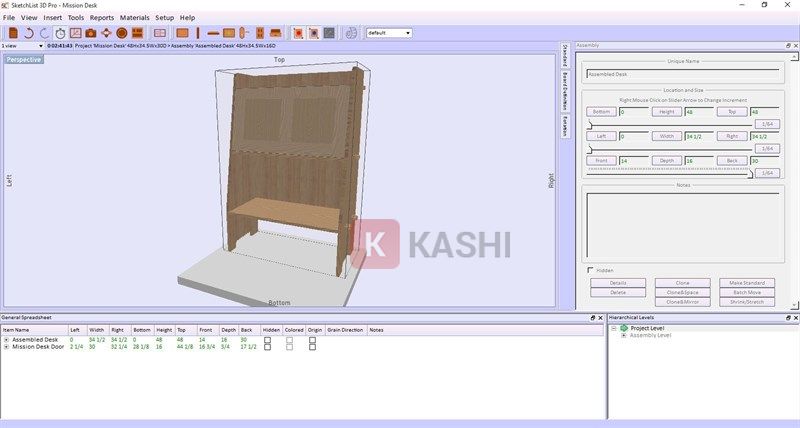
Task: Click the grayed Redo arrow icon
Action: coord(44,33)
